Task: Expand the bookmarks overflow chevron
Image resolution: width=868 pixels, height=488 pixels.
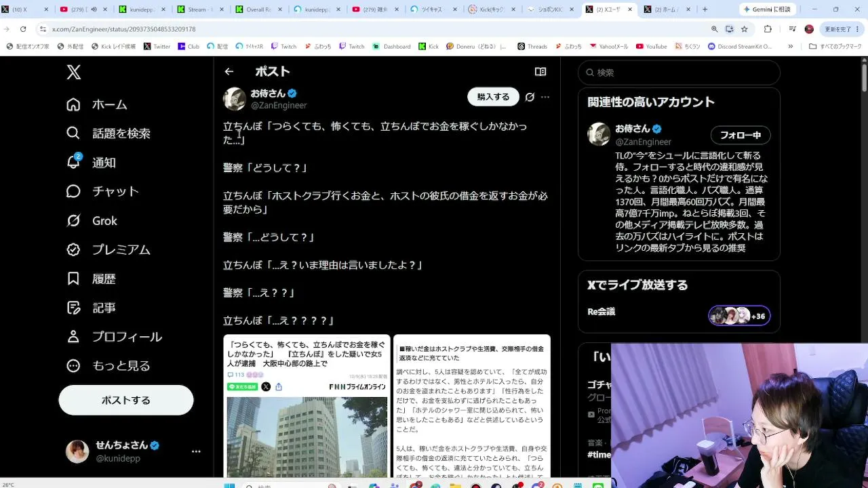Action: tap(790, 47)
